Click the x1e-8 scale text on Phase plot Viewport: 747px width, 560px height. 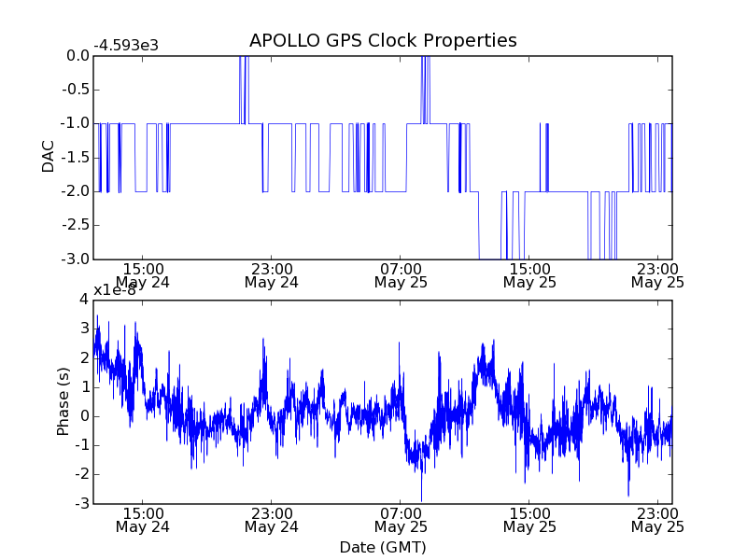pos(114,289)
